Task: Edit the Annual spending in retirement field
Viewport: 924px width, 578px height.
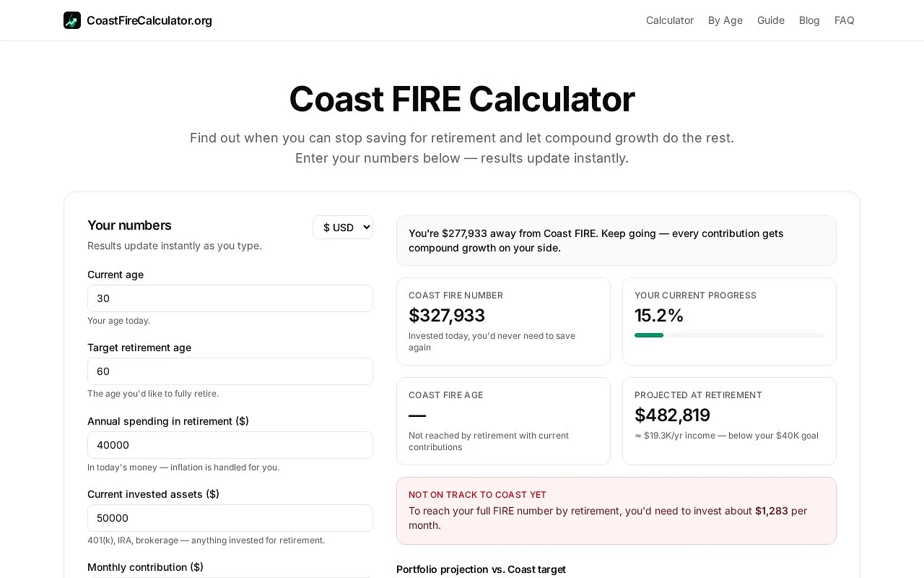Action: click(x=230, y=445)
